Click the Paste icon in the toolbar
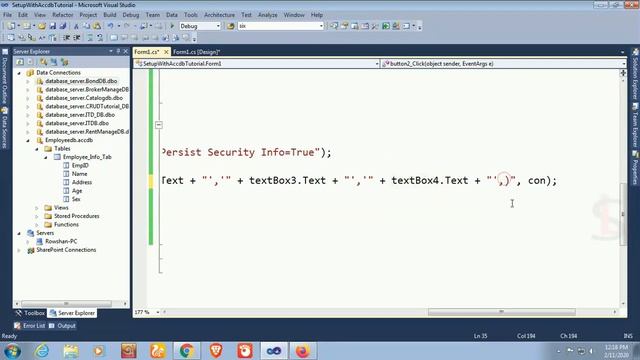This screenshot has height=360, width=640. coord(97,26)
